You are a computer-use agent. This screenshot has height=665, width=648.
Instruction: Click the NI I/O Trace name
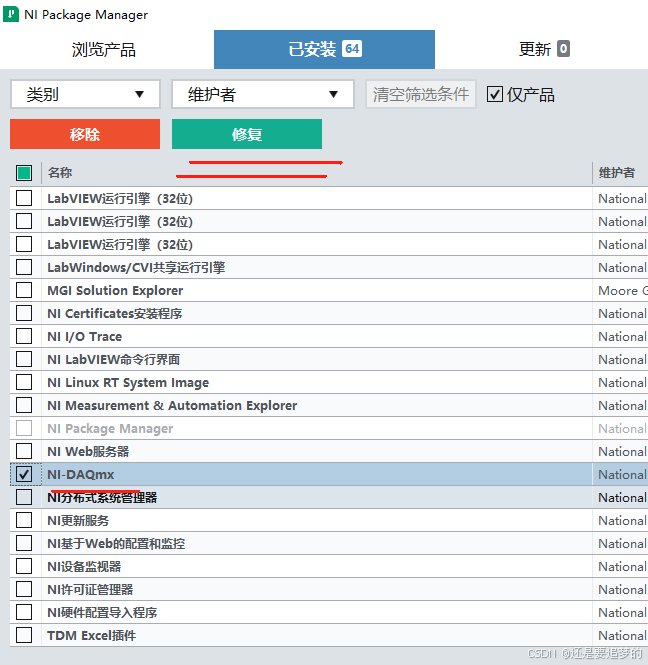[x=84, y=336]
